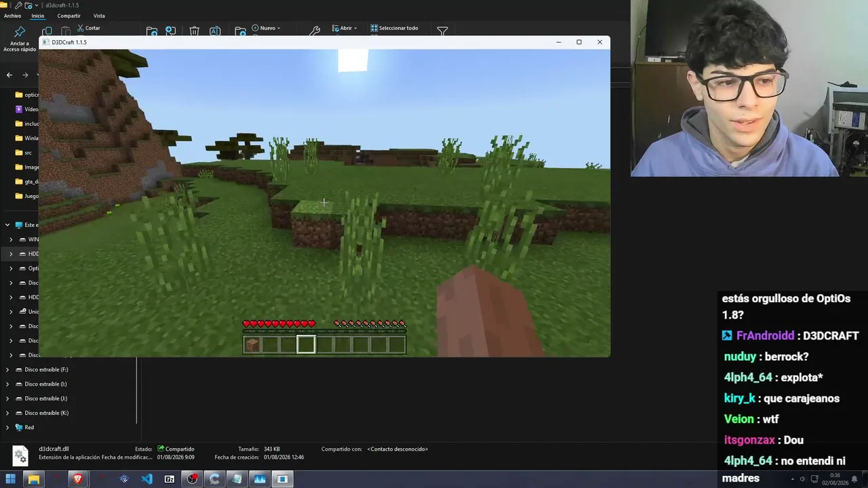Open the Archivo menu
The image size is (868, 488).
click(12, 16)
